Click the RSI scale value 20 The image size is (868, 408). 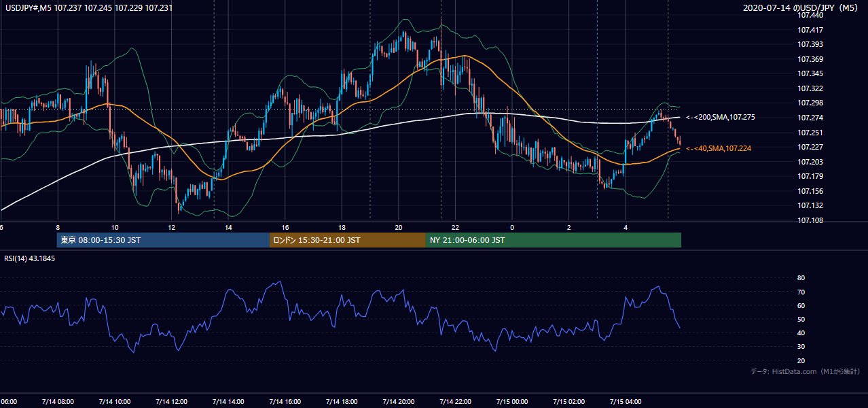801,360
